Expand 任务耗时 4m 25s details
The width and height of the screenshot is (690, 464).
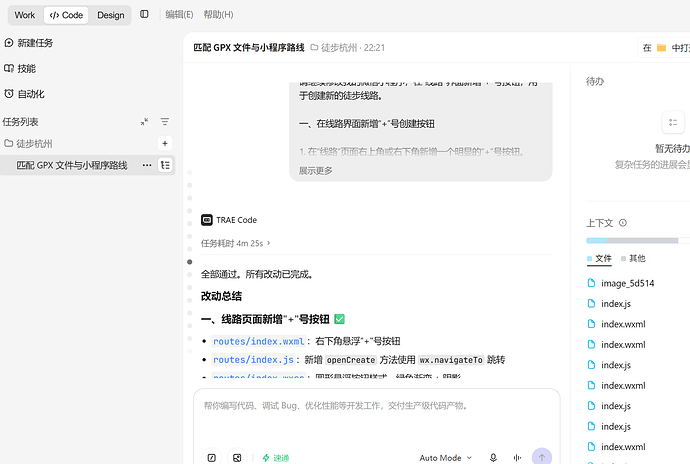pos(235,243)
